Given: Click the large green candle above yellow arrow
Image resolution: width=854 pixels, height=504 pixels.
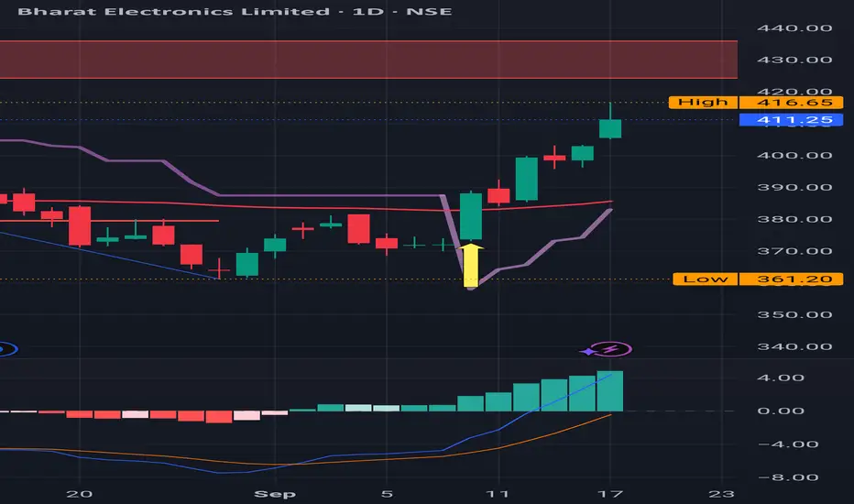Looking at the screenshot, I should [471, 216].
